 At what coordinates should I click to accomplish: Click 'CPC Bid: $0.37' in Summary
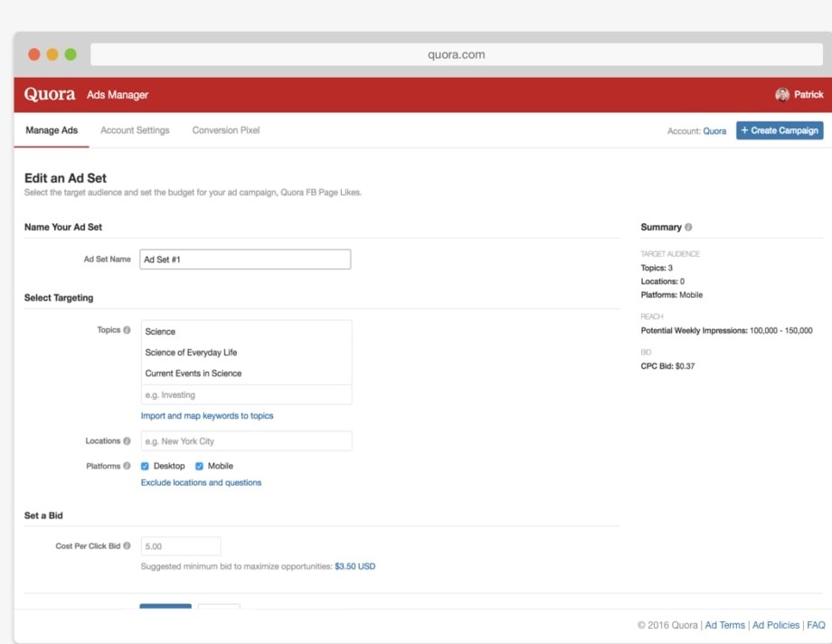(x=667, y=365)
